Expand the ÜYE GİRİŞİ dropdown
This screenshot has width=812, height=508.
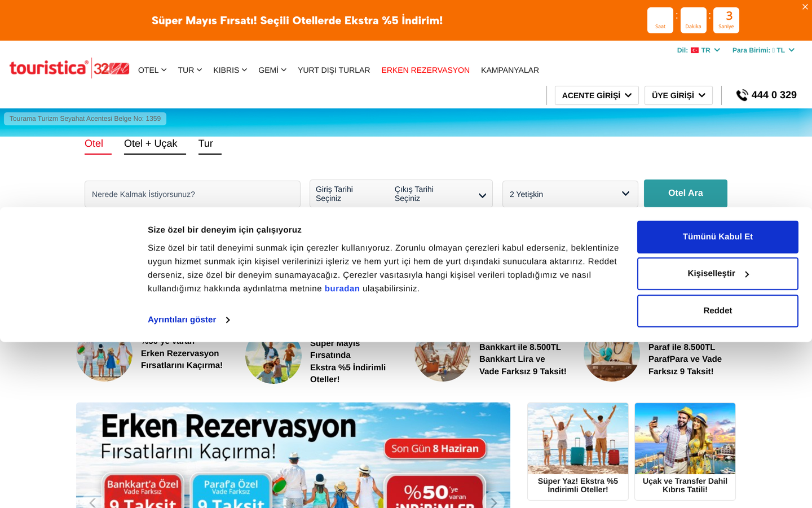click(678, 95)
